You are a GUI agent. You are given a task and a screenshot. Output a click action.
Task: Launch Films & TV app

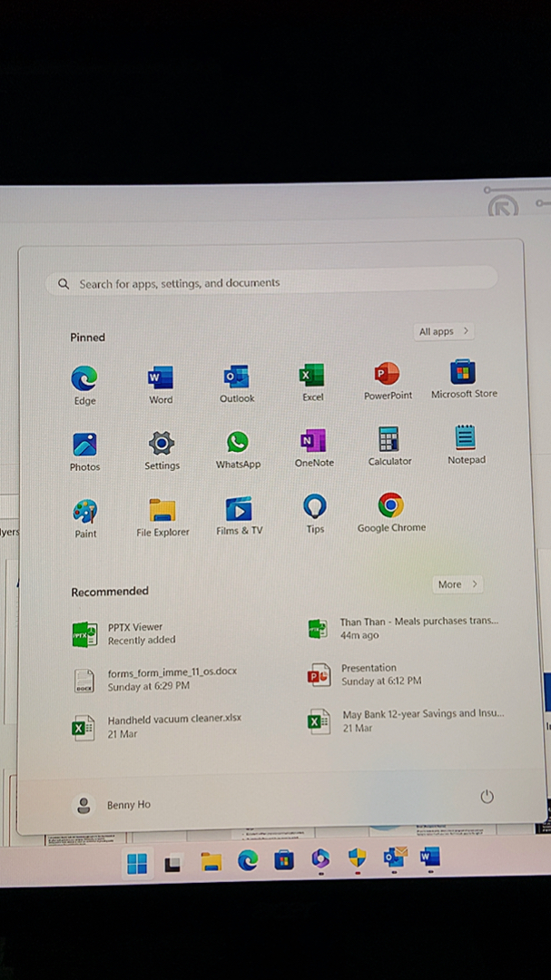point(239,515)
